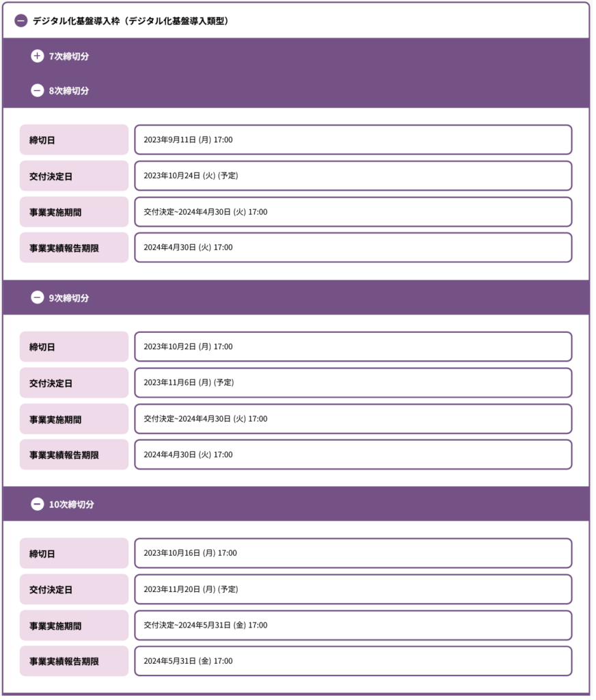Collapse the デジタル化基盤導入枠 section minus icon
This screenshot has height=700, width=596.
pos(21,21)
